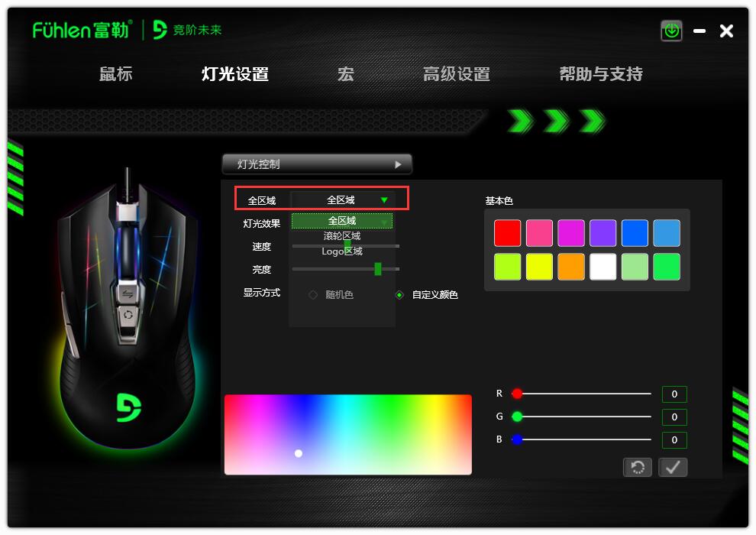Screen dimensions: 756x535
Task: Click the green update download icon
Action: pyautogui.click(x=670, y=31)
